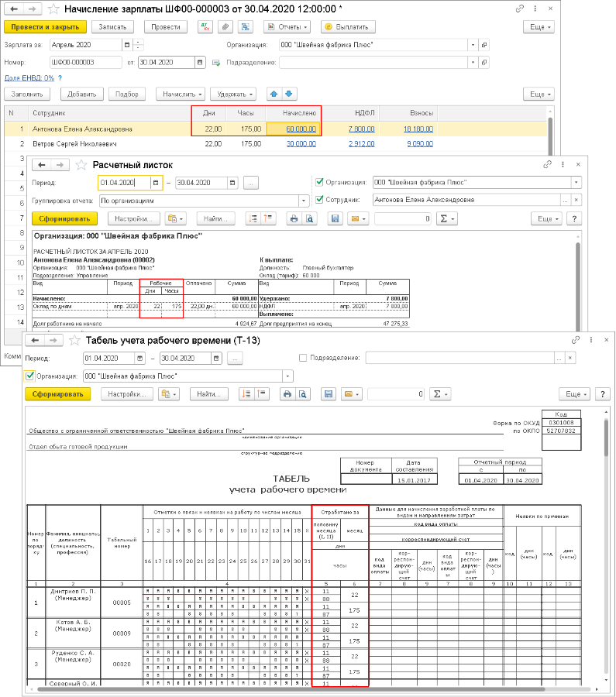This screenshot has width=616, height=697.
Task: Click Провести и закрыть button
Action: 45,27
